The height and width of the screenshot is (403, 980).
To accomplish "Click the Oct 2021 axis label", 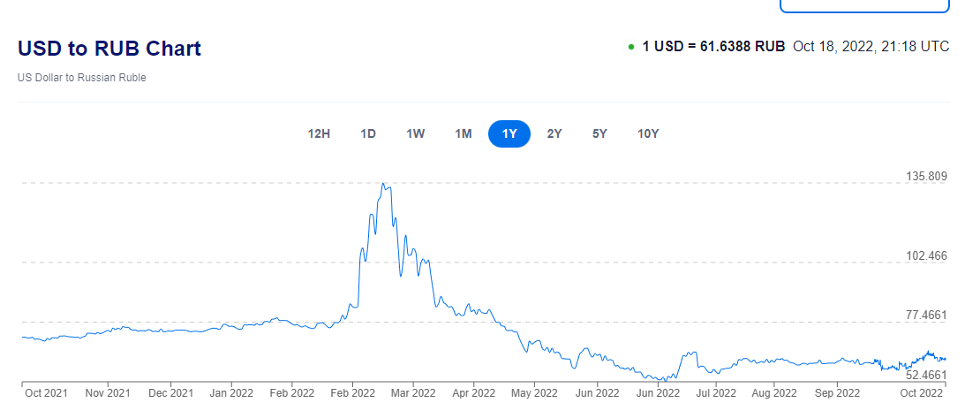I will (x=46, y=393).
